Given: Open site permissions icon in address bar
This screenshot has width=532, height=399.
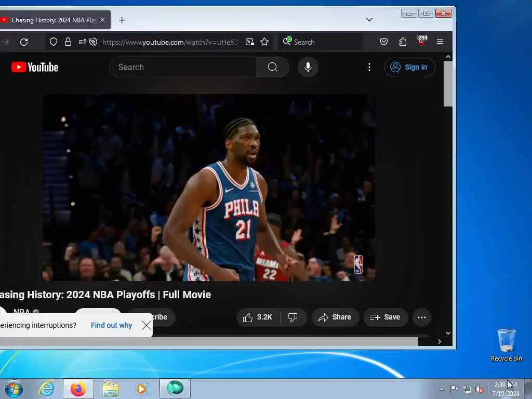Looking at the screenshot, I should (82, 42).
